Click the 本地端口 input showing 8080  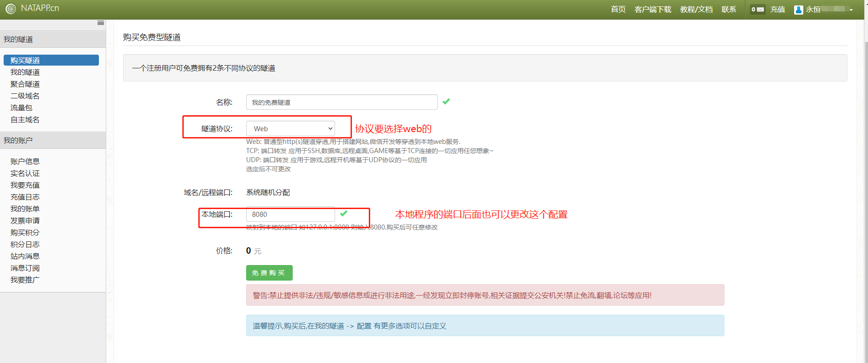click(x=290, y=214)
